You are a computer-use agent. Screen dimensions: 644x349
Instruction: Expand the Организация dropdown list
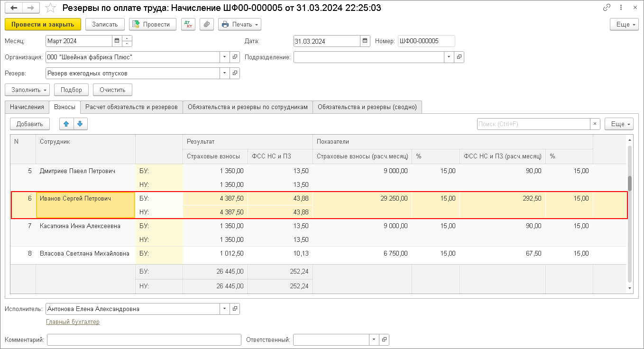coord(225,57)
